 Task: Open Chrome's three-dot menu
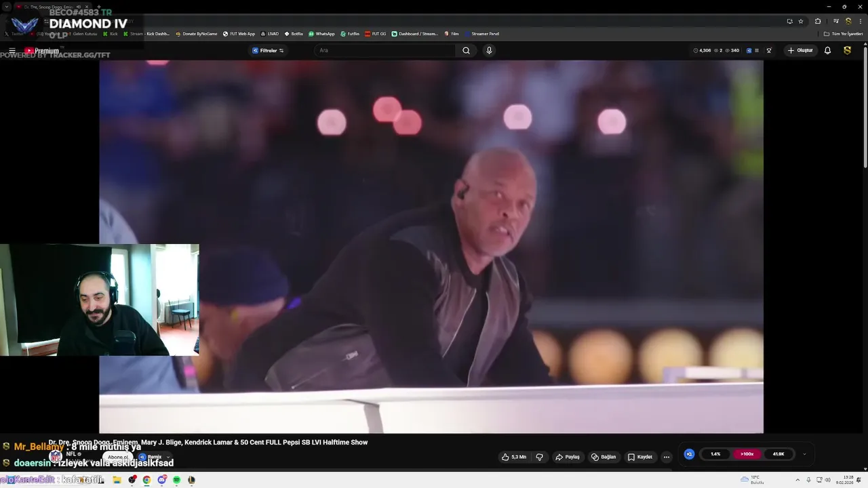click(x=861, y=21)
